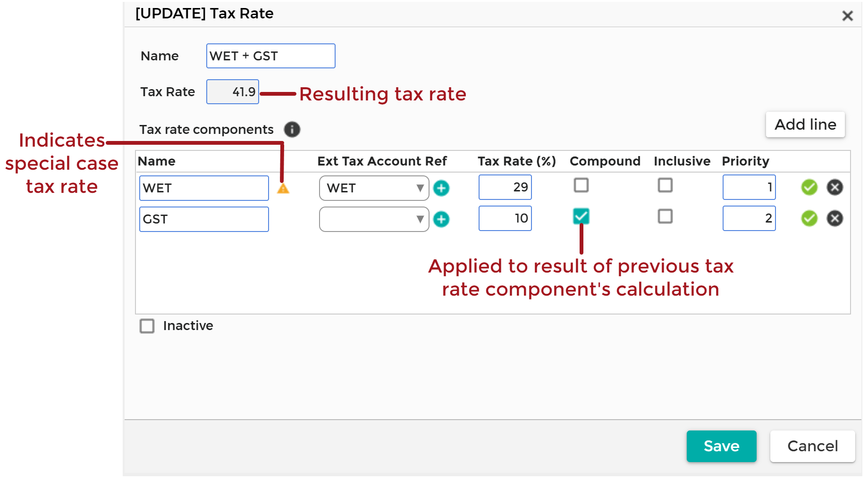Click the Tax Rate field showing 41.9

233,92
